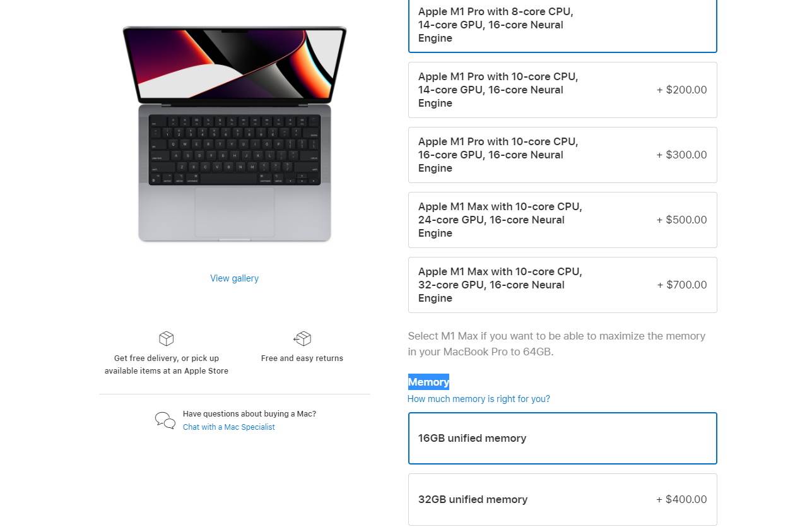Open 'How much memory is right for you?'

(479, 399)
